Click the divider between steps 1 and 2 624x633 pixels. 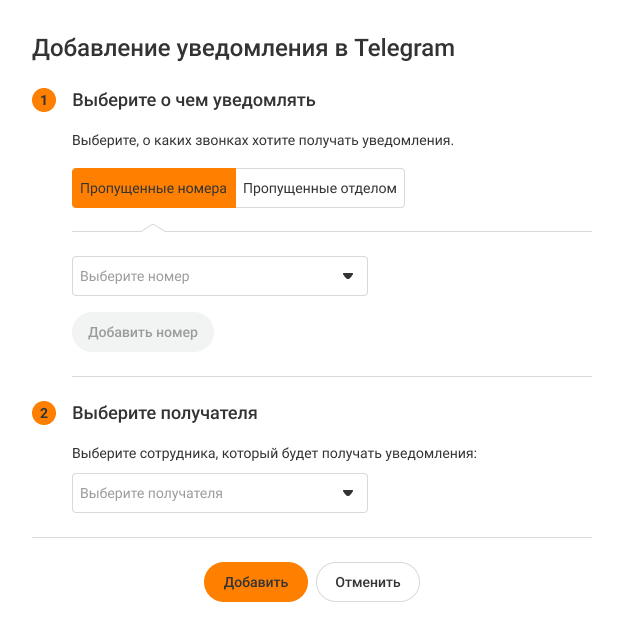point(332,377)
